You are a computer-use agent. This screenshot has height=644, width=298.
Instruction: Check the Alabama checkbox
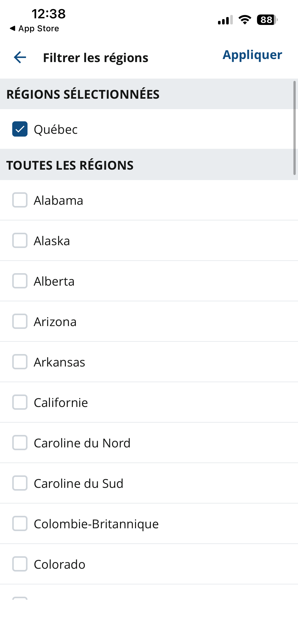tap(20, 200)
